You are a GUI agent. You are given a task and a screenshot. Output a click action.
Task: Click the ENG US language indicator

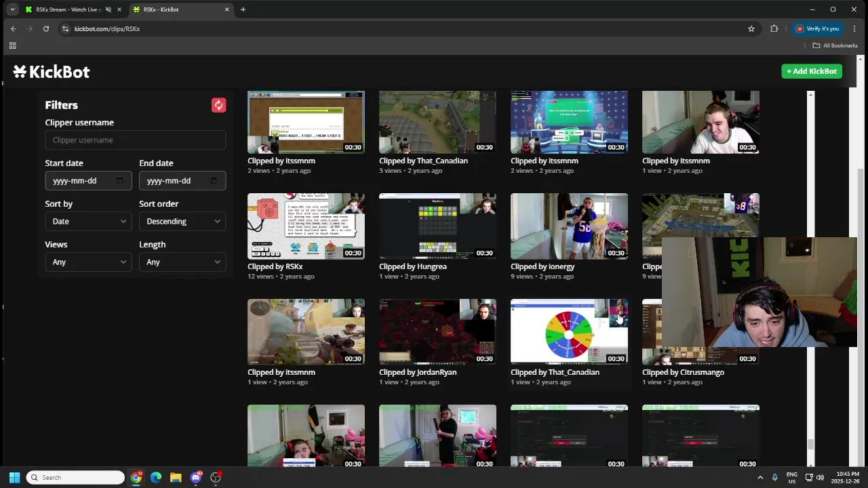(x=791, y=477)
